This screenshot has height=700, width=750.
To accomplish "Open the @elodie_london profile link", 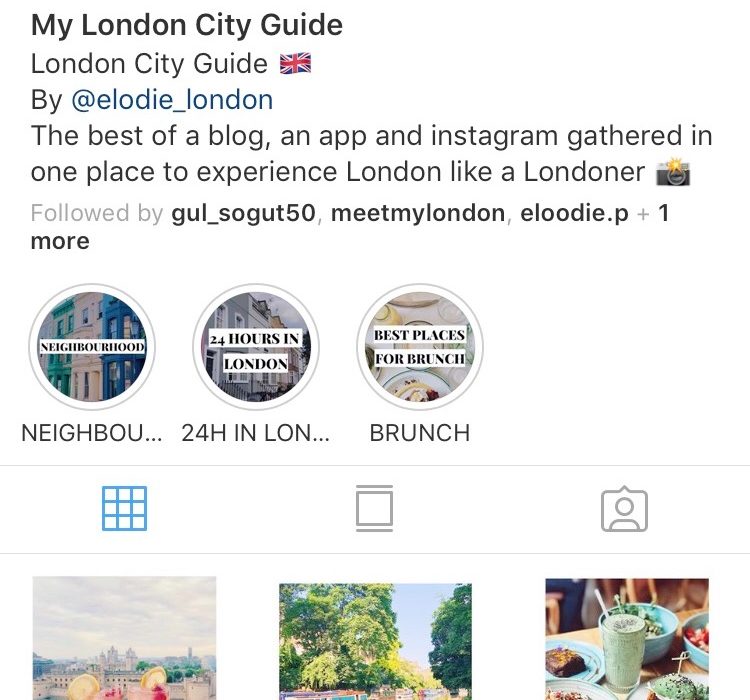I will (172, 100).
